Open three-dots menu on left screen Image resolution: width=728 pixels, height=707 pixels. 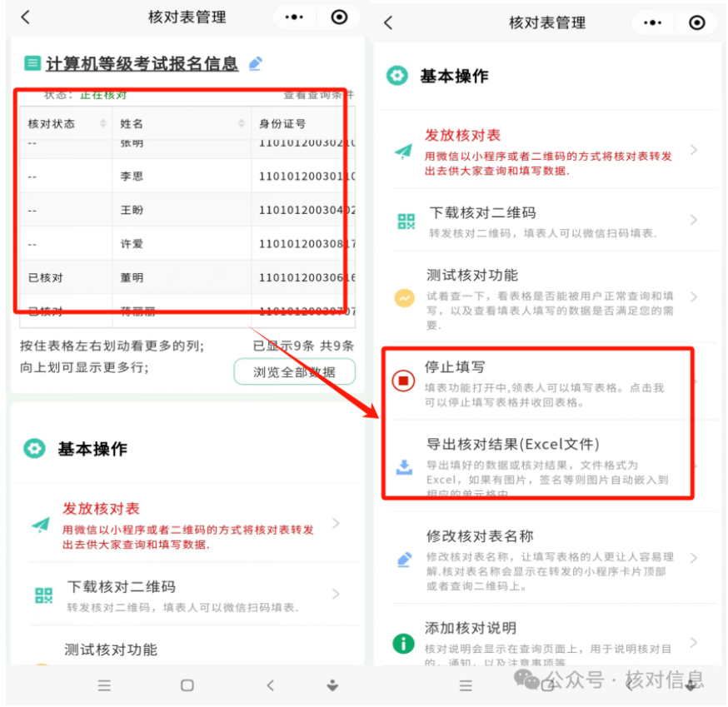[x=294, y=17]
